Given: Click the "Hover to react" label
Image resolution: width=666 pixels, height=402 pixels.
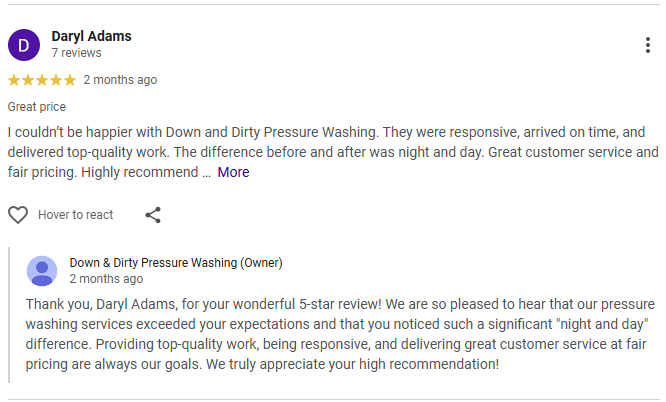Looking at the screenshot, I should tap(75, 215).
